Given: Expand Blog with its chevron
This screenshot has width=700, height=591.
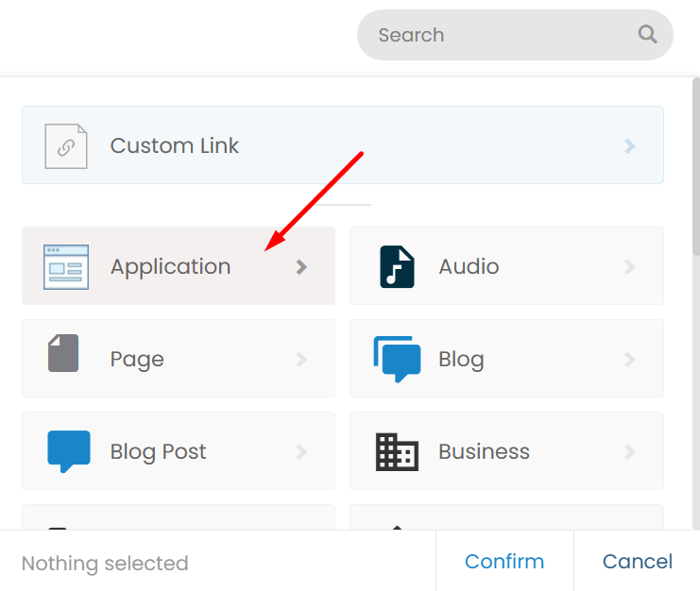Looking at the screenshot, I should pos(629,359).
